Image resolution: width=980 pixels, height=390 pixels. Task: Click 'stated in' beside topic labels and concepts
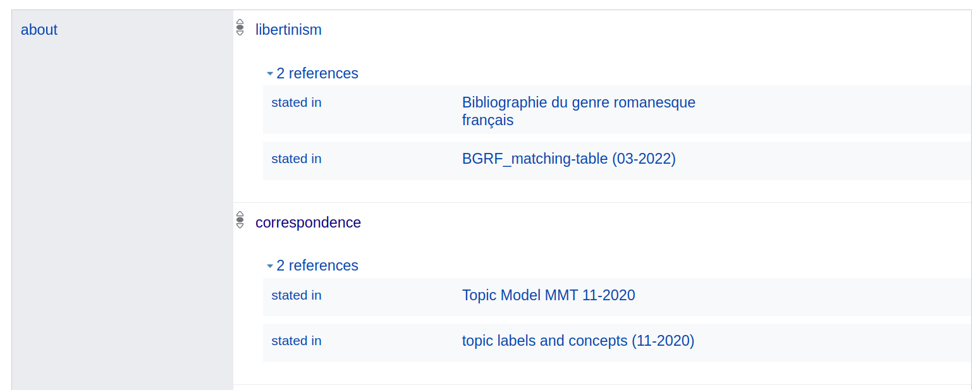tap(297, 341)
